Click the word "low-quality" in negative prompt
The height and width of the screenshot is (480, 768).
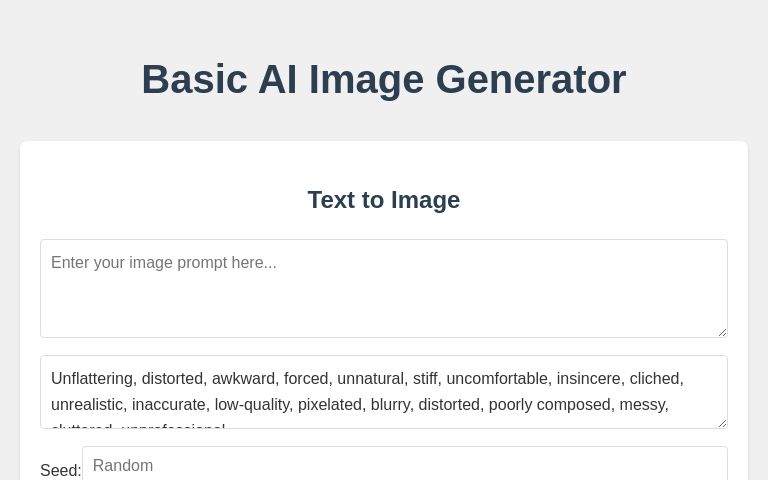[251, 405]
